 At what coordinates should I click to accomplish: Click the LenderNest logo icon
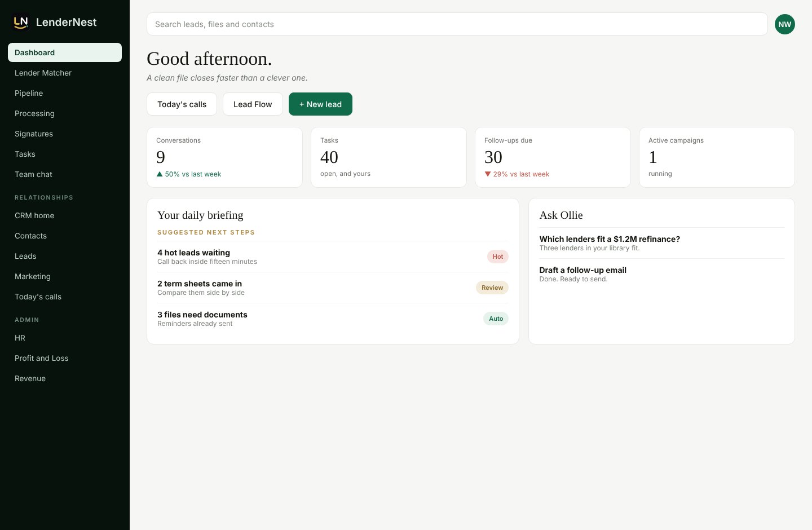click(x=21, y=22)
